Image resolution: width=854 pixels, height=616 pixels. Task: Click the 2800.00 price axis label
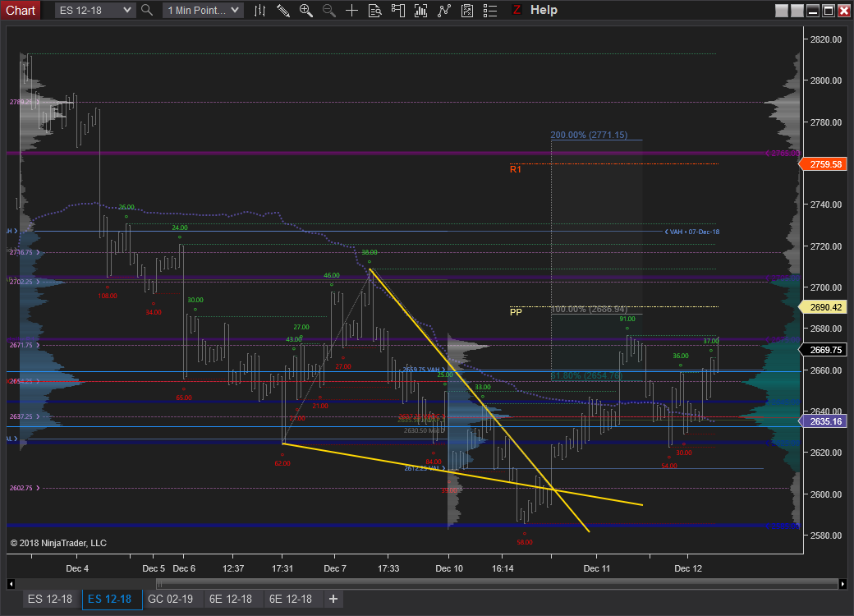[x=826, y=80]
